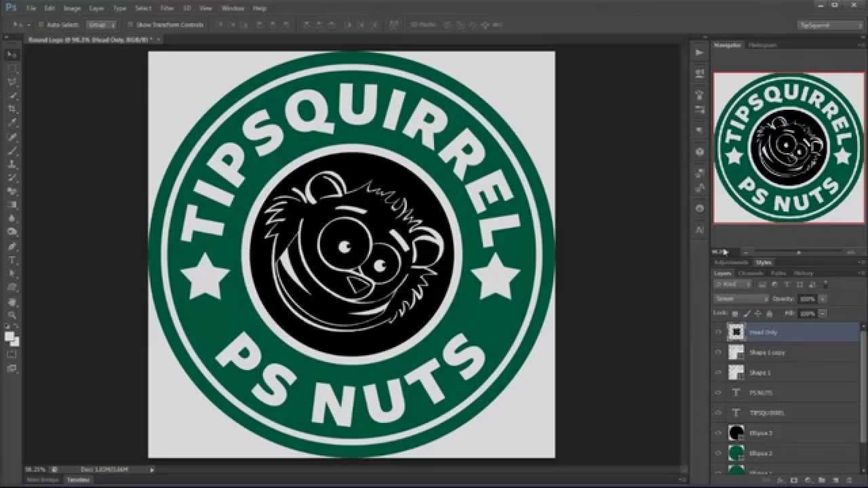Hide the Head Only layer
This screenshot has height=488, width=868.
(x=719, y=332)
